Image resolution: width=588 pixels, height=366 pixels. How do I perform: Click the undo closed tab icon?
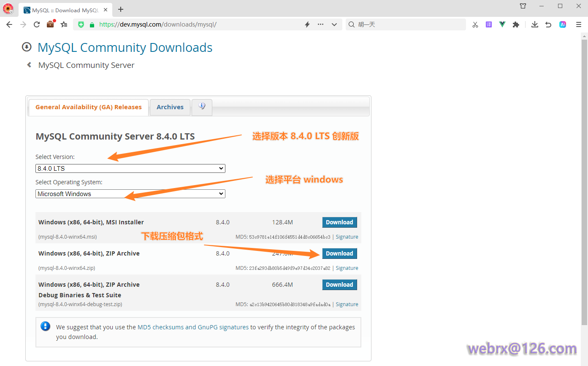(x=548, y=24)
